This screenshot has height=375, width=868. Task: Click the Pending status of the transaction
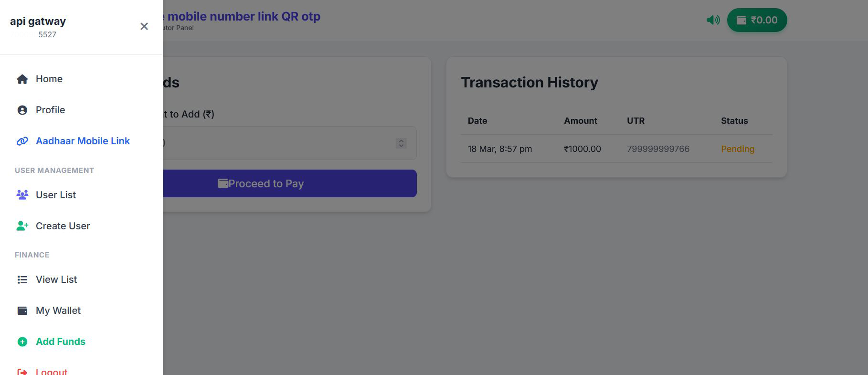coord(737,149)
